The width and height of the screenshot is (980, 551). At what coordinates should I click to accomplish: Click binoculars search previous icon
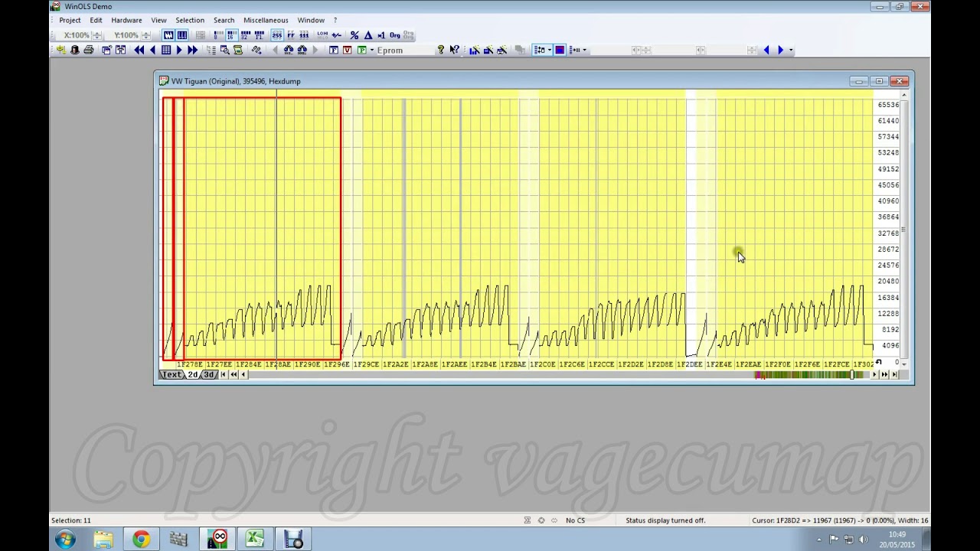pyautogui.click(x=288, y=50)
